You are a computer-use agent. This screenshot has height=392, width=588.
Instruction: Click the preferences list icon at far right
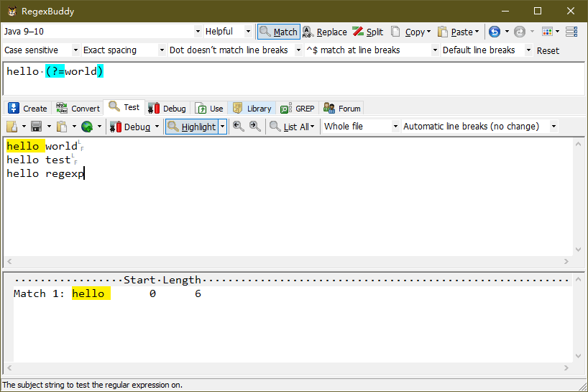(x=571, y=32)
